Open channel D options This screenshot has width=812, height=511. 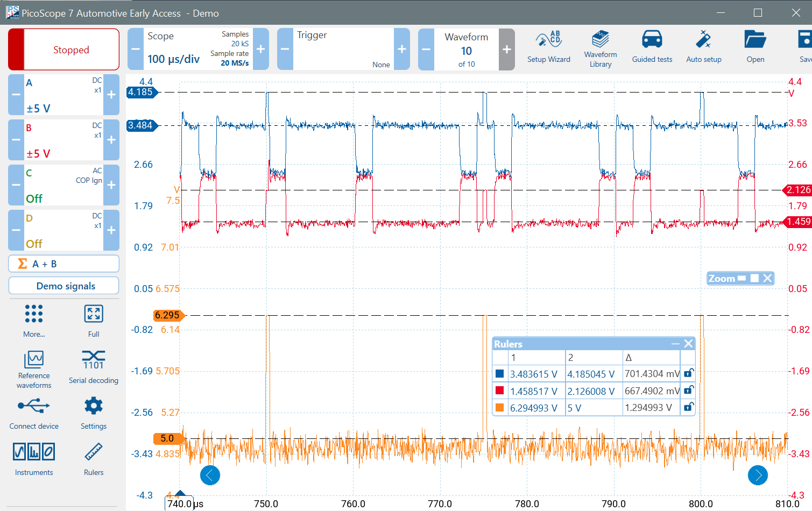[63, 230]
